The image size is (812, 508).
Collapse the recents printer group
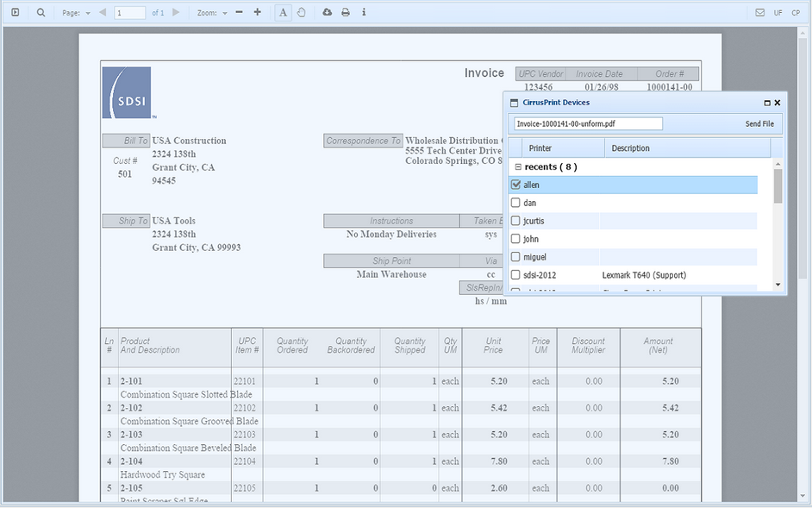(518, 166)
